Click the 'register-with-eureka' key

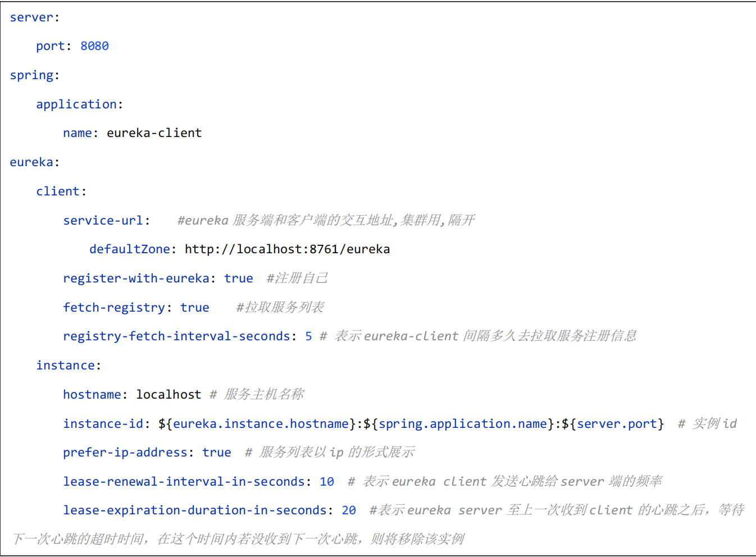pyautogui.click(x=136, y=278)
